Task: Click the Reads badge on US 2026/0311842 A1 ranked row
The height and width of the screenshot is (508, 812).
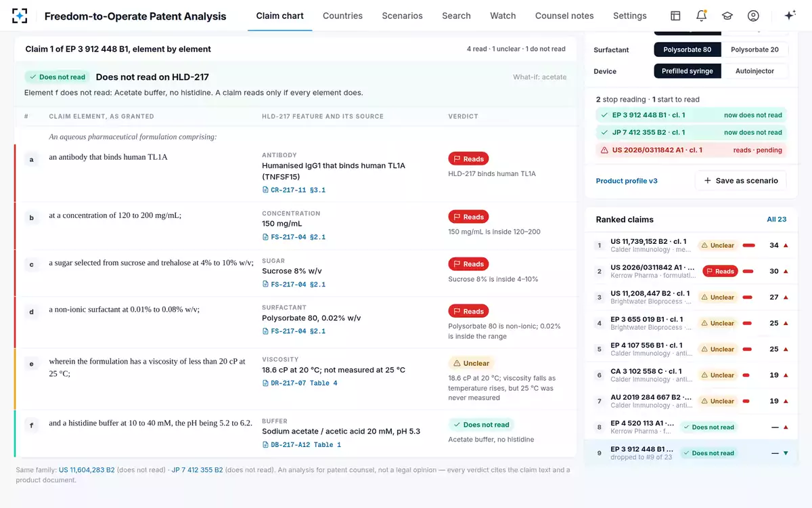Action: 720,271
